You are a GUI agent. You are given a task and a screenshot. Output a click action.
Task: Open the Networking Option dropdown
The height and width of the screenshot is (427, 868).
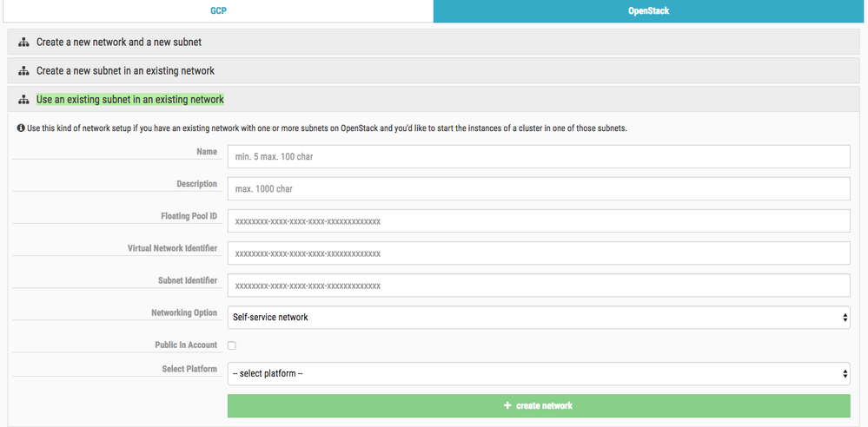point(539,318)
